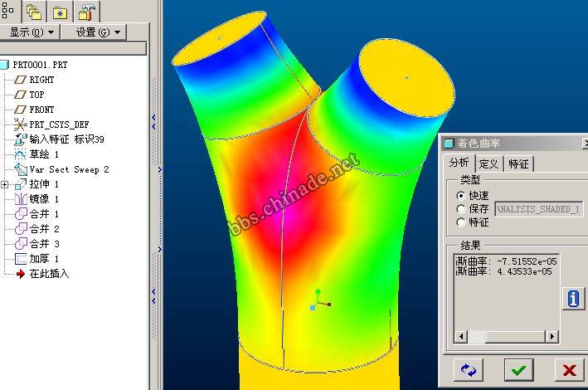Click the TOP label in tree
588x390 pixels.
[x=36, y=95]
